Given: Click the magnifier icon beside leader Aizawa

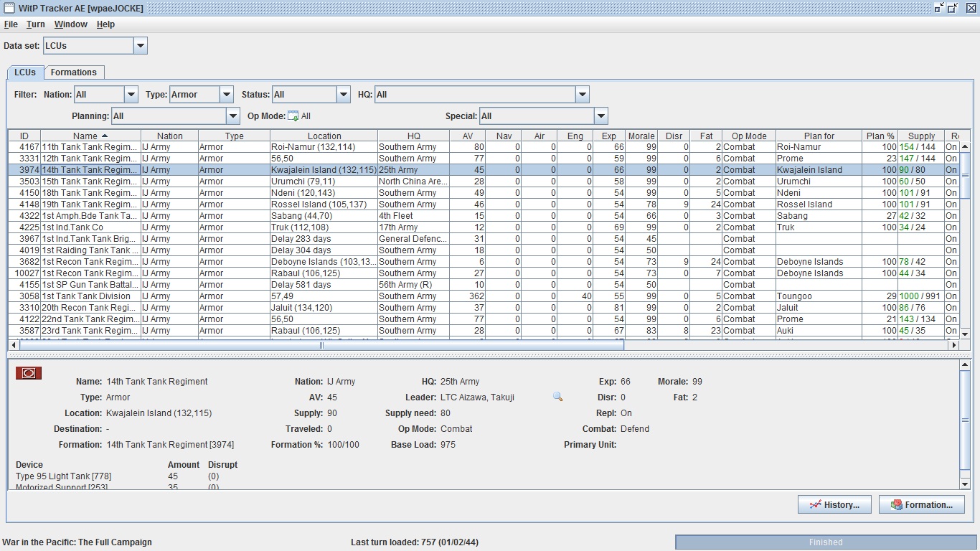Looking at the screenshot, I should point(557,397).
